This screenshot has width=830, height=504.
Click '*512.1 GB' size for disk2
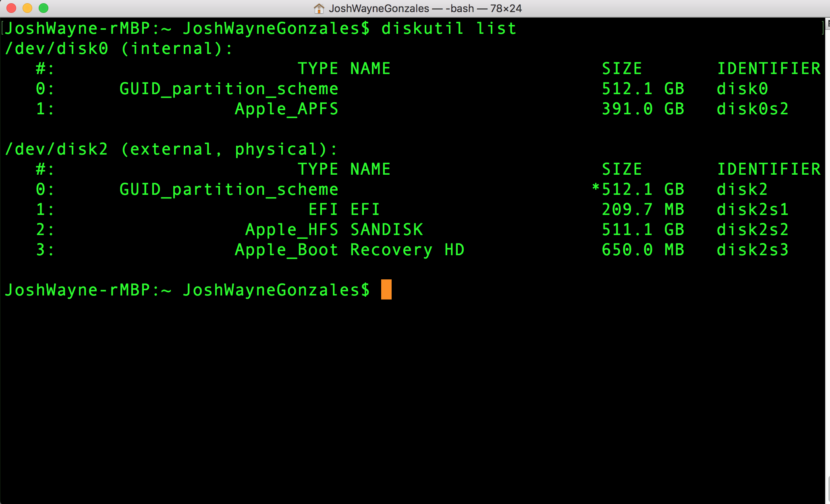coord(638,190)
